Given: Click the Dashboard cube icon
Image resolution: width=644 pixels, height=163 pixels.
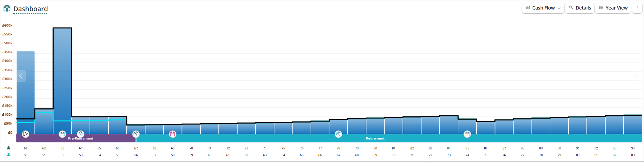Looking at the screenshot, I should click(7, 9).
